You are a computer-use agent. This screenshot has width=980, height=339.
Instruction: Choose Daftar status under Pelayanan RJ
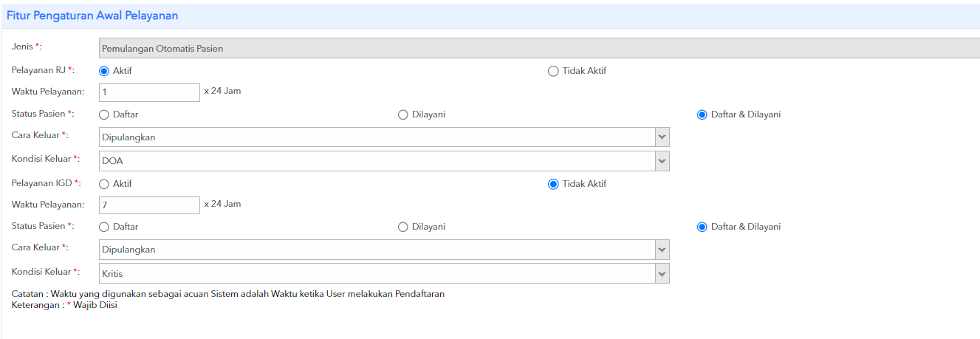104,114
